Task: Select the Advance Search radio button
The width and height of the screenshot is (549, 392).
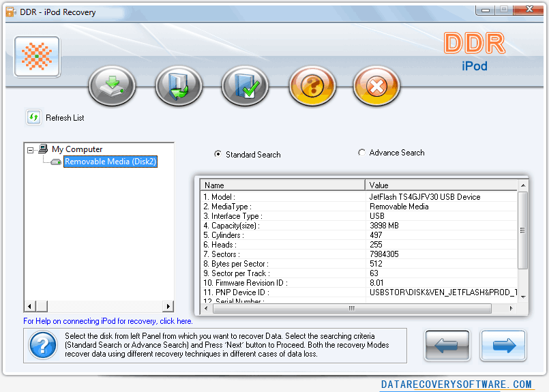Action: [361, 153]
